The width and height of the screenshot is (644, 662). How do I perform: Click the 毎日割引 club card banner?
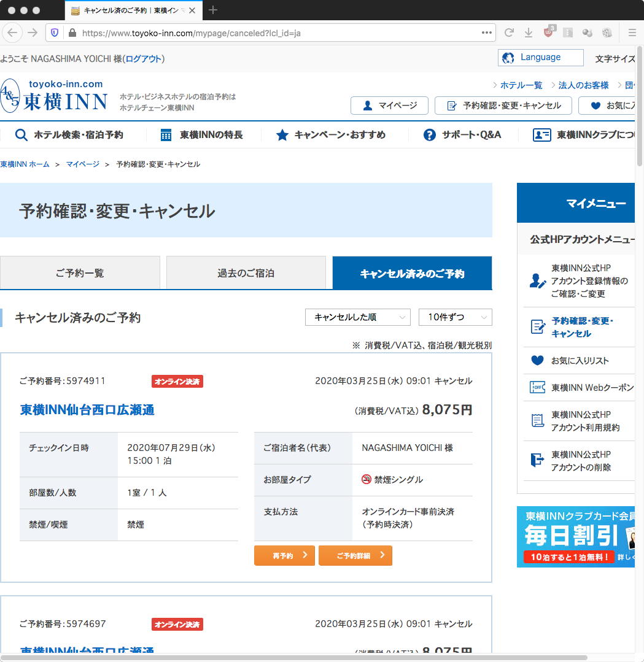(x=575, y=537)
